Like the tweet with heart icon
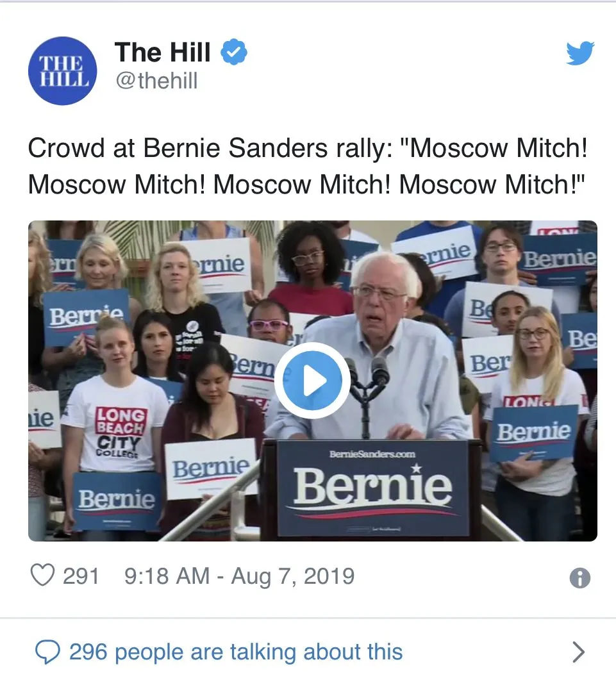The image size is (616, 678). pyautogui.click(x=42, y=575)
